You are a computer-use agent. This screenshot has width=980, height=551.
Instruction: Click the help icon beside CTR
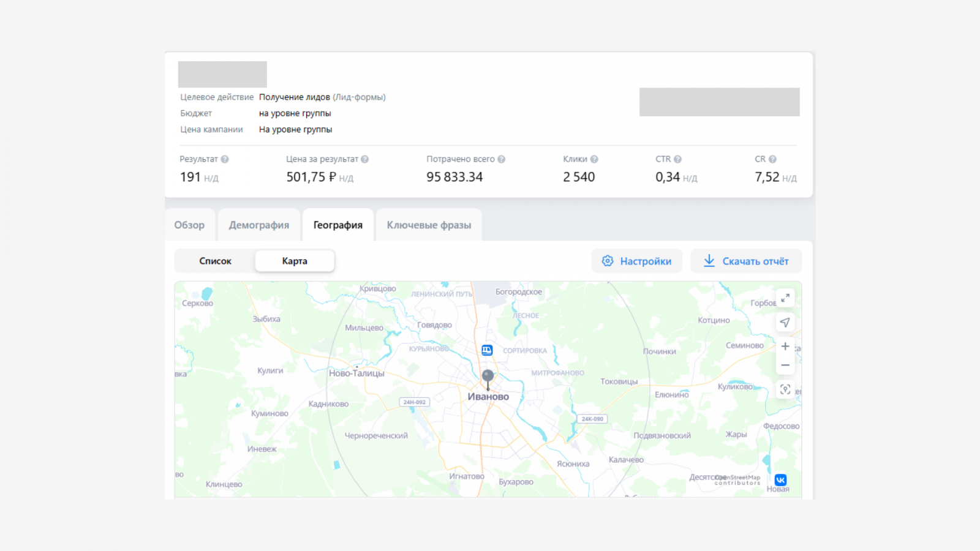[x=677, y=159]
